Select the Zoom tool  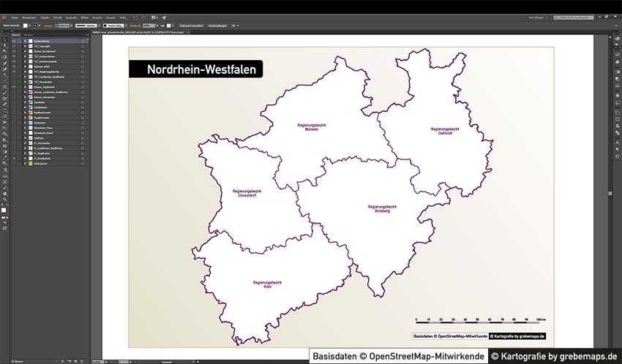[x=4, y=198]
